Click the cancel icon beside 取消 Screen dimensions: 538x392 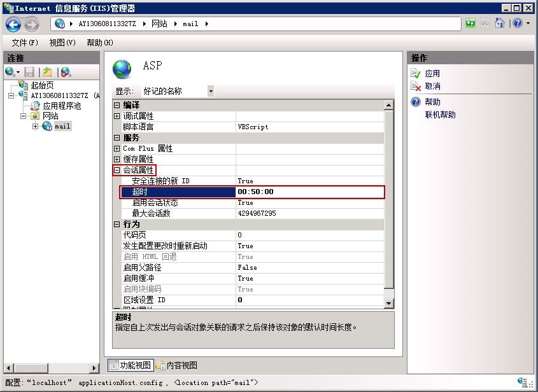click(x=416, y=86)
